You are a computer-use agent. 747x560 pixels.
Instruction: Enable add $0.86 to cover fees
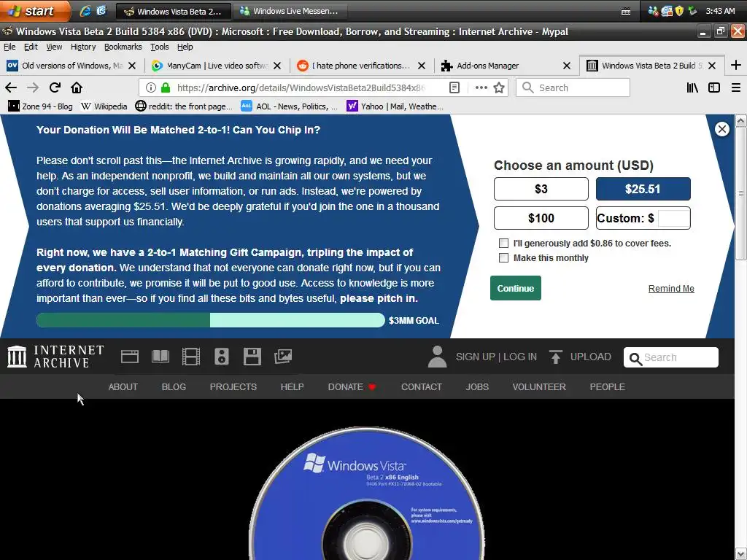[x=503, y=244]
